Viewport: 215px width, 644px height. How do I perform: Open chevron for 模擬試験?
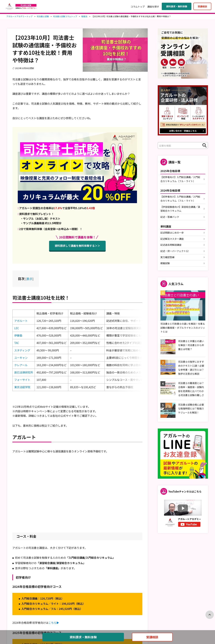coord(204,263)
